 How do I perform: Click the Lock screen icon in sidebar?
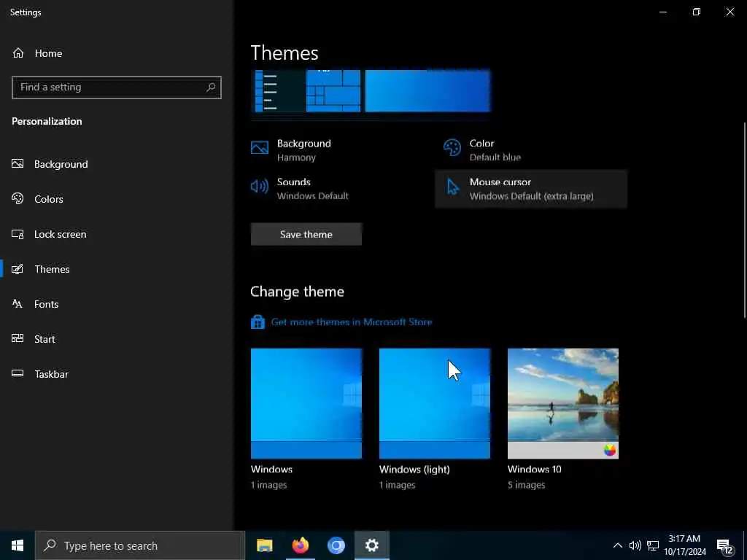18,234
